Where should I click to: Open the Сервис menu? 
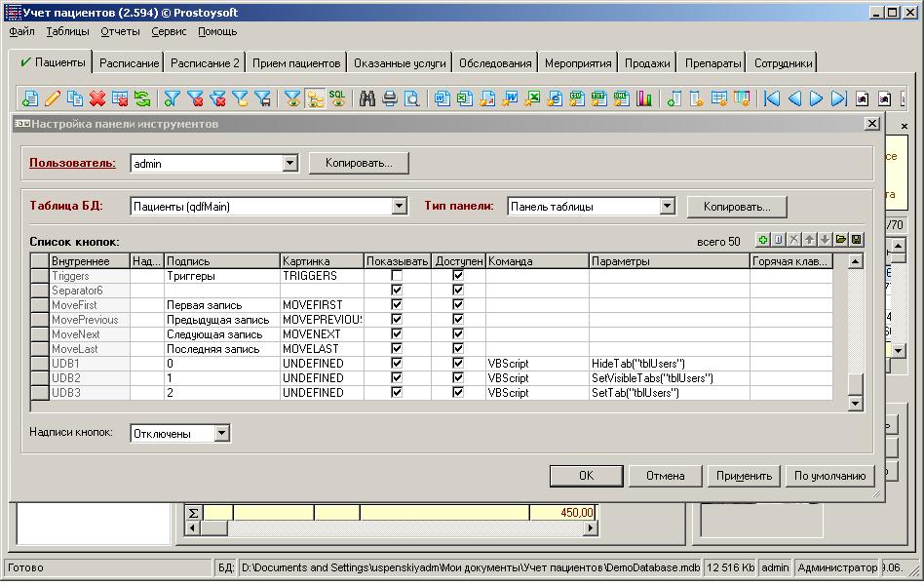click(169, 31)
